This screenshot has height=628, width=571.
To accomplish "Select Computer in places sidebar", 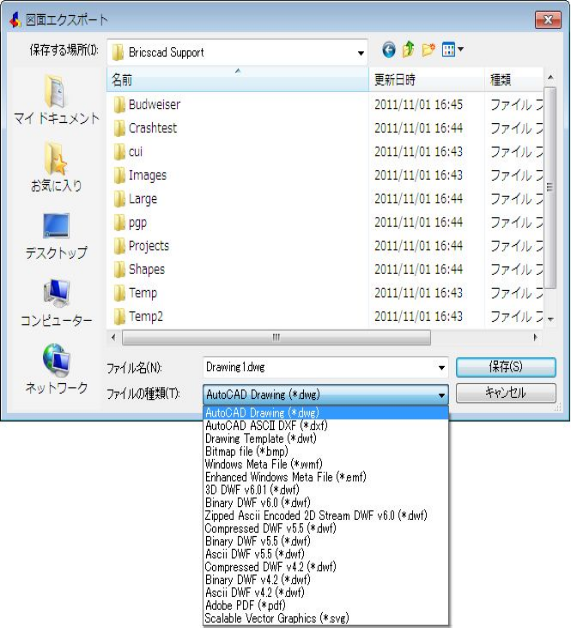I will coord(56,303).
